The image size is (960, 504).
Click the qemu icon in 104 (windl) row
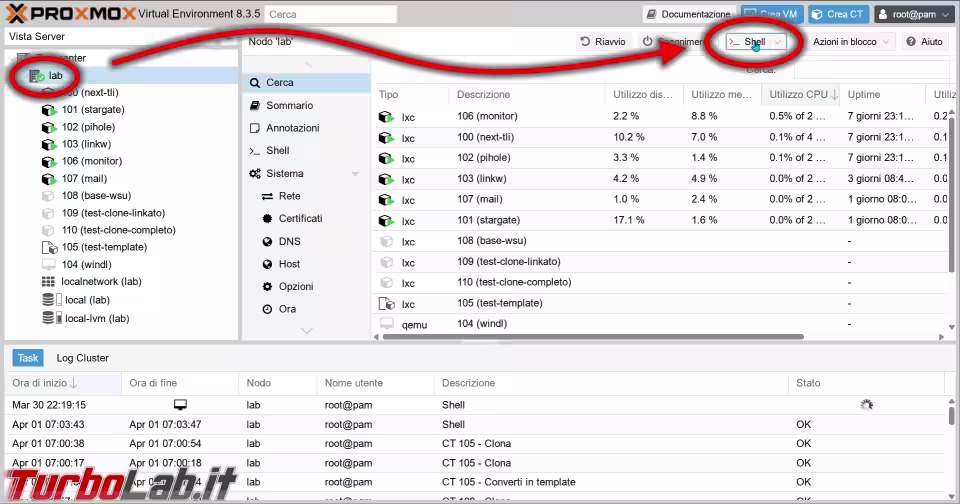pyautogui.click(x=386, y=324)
